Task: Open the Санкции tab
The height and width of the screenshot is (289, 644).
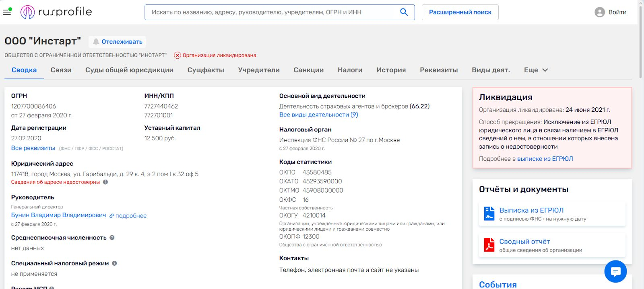Action: coord(309,70)
